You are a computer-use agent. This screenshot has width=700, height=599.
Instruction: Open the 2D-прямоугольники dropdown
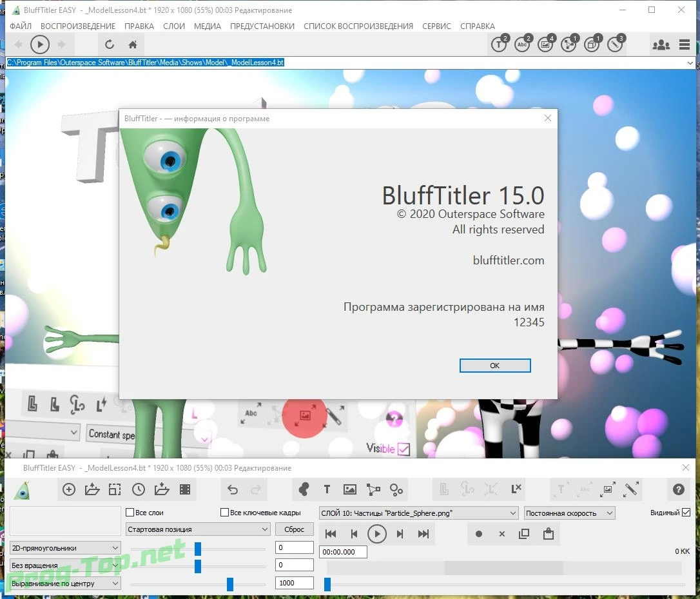pyautogui.click(x=65, y=548)
